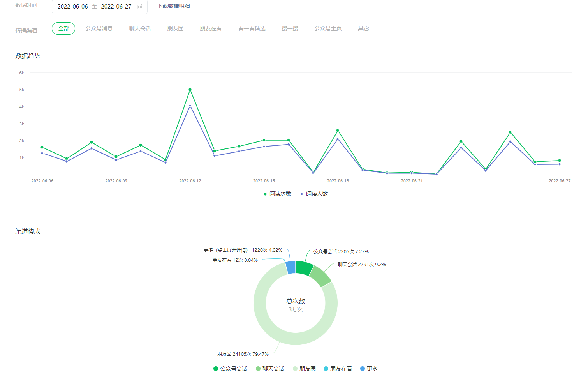Image resolution: width=588 pixels, height=378 pixels.
Task: Toggle 朋友圈 legend item under the donut chart
Action: click(304, 369)
